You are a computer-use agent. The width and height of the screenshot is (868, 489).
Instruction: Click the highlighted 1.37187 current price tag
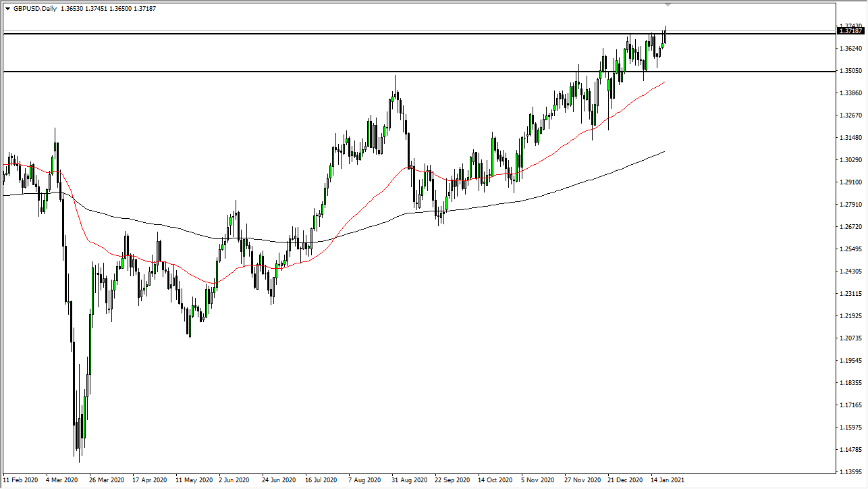tap(850, 30)
